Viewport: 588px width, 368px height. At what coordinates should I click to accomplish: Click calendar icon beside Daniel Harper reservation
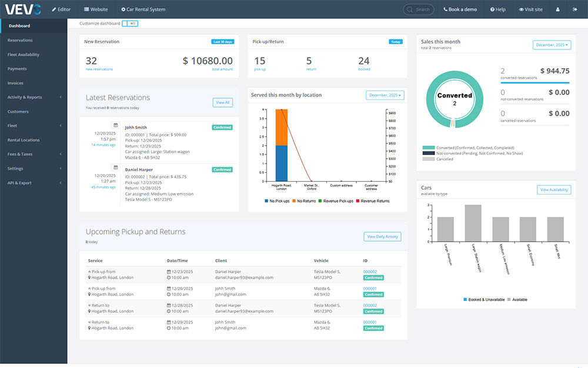(116, 168)
